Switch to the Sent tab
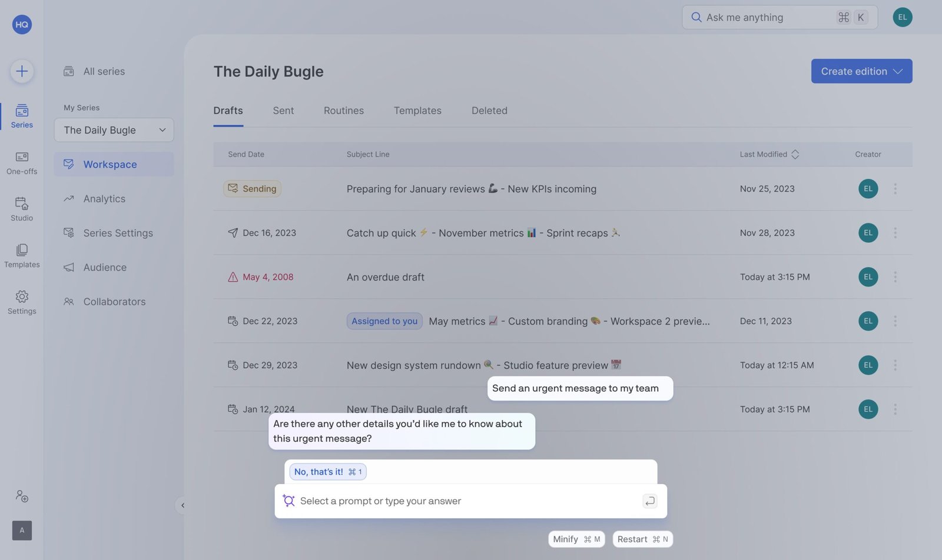This screenshot has width=942, height=560. (283, 111)
